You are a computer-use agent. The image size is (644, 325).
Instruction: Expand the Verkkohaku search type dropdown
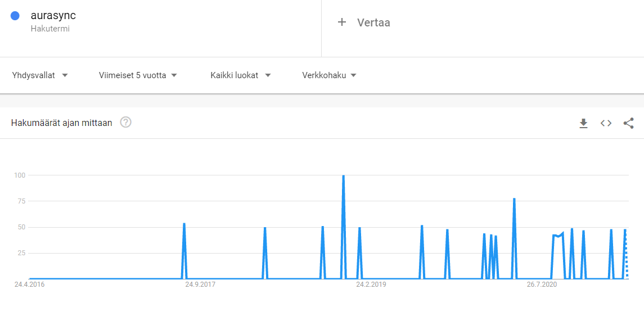tap(329, 75)
